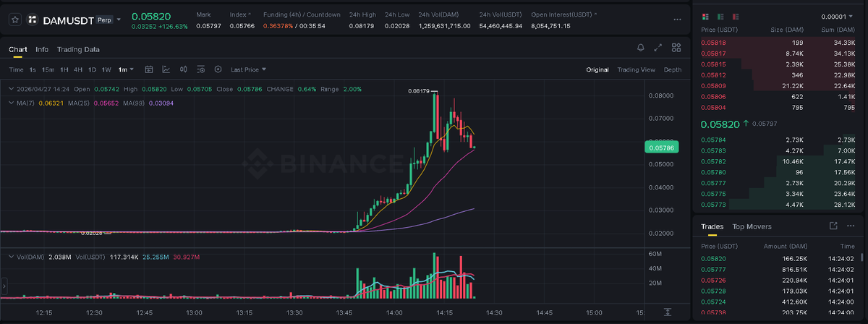
Task: Pop out the trades panel
Action: (x=833, y=226)
